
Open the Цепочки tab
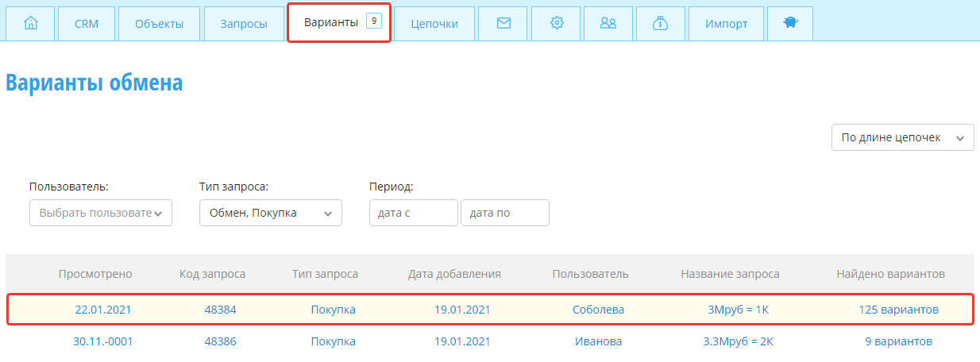pyautogui.click(x=434, y=24)
